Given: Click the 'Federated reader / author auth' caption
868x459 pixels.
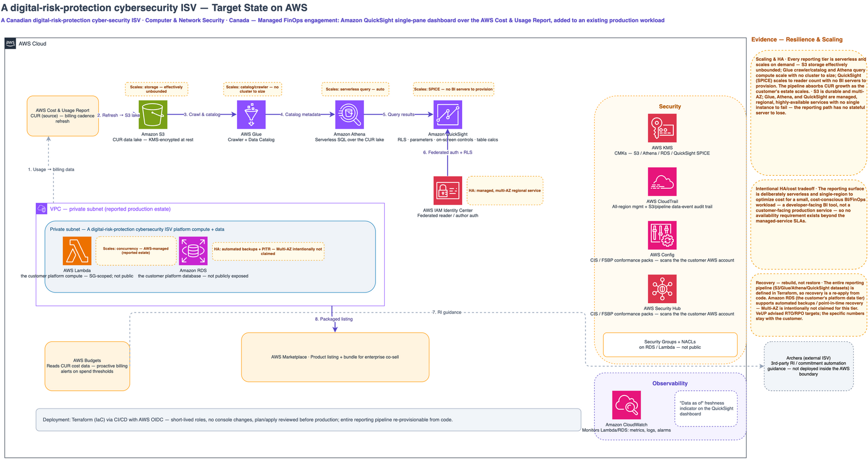Looking at the screenshot, I should click(448, 215).
